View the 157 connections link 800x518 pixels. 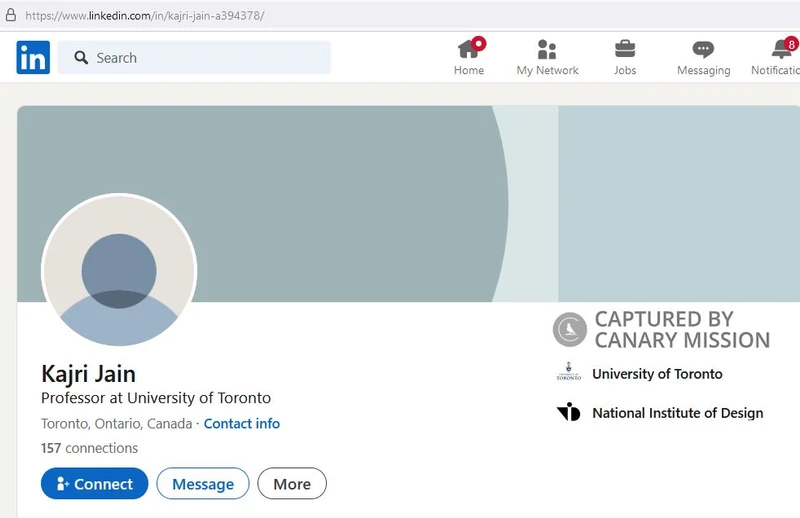(89, 448)
